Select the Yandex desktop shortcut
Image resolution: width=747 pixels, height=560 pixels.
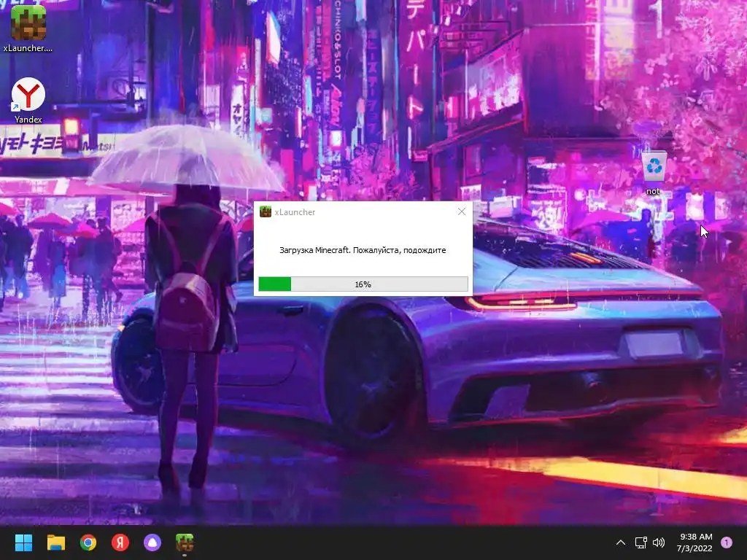click(28, 101)
